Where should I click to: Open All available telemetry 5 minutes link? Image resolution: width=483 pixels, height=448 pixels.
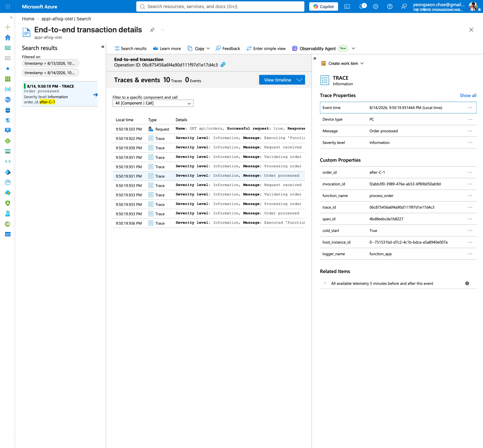[x=382, y=283]
